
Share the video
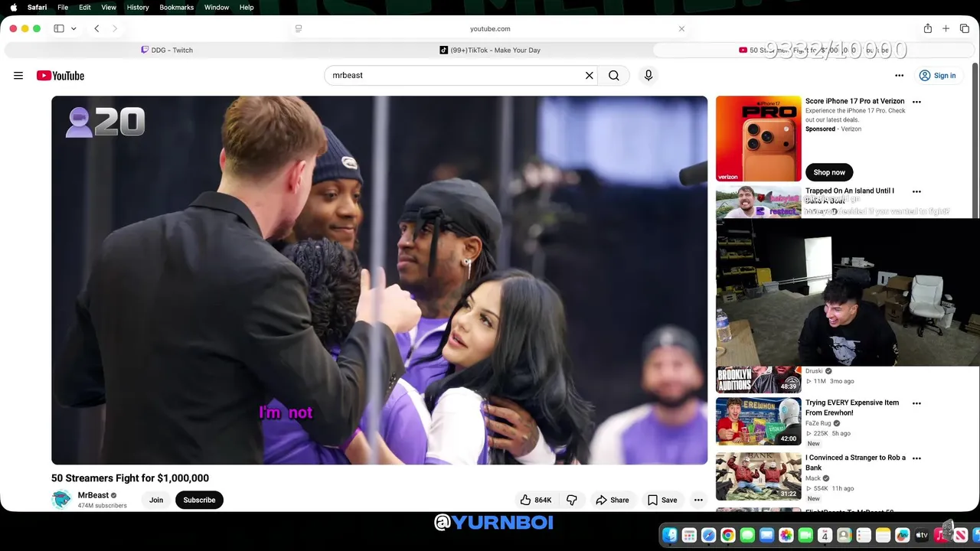coord(612,500)
